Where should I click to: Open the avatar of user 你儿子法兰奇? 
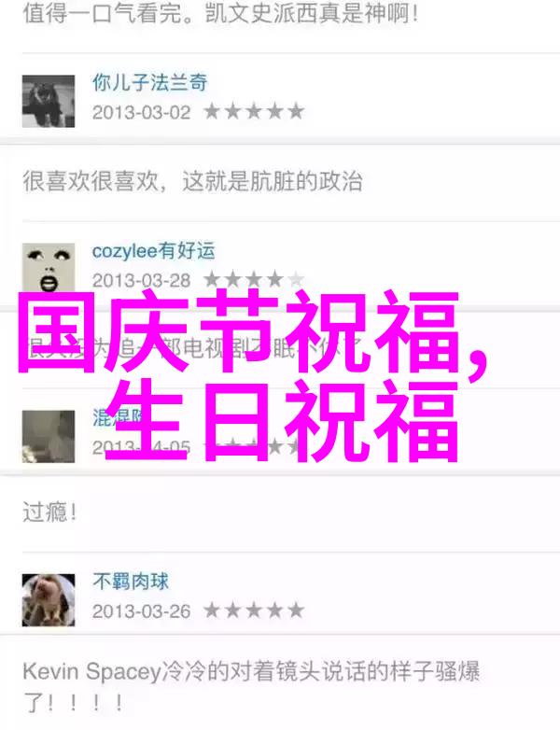pyautogui.click(x=49, y=101)
